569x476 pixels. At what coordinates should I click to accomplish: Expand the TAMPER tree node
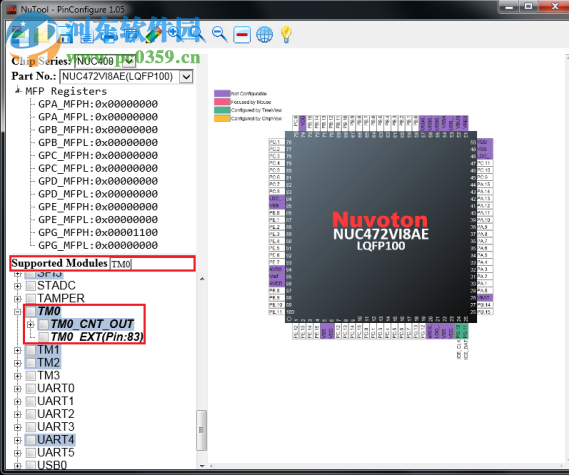click(17, 299)
